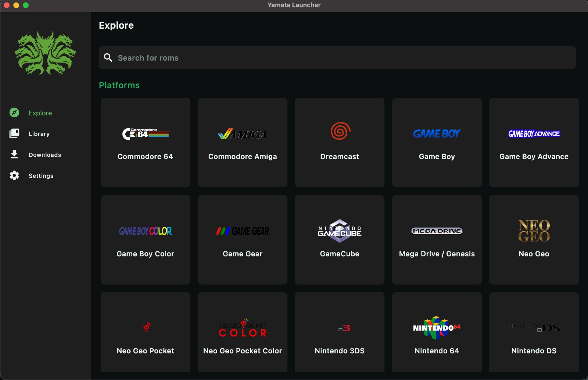The image size is (588, 380).
Task: Go to the Library menu item
Action: (x=39, y=134)
